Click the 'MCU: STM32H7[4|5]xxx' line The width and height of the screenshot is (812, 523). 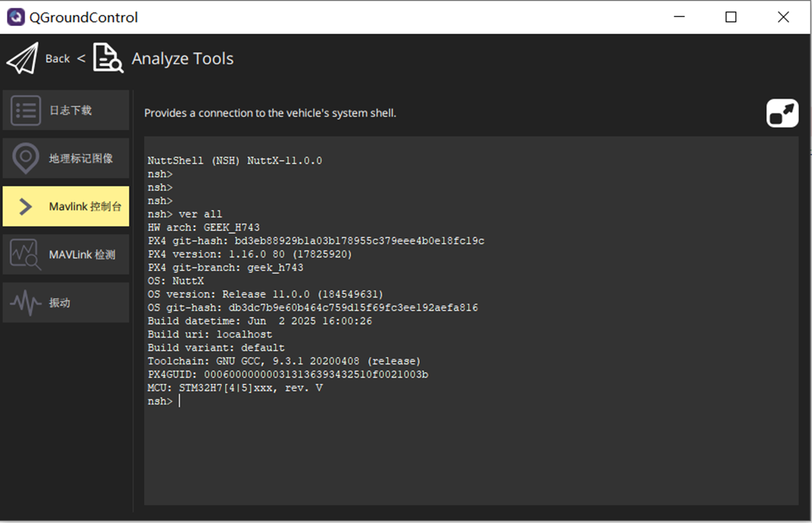[235, 388]
